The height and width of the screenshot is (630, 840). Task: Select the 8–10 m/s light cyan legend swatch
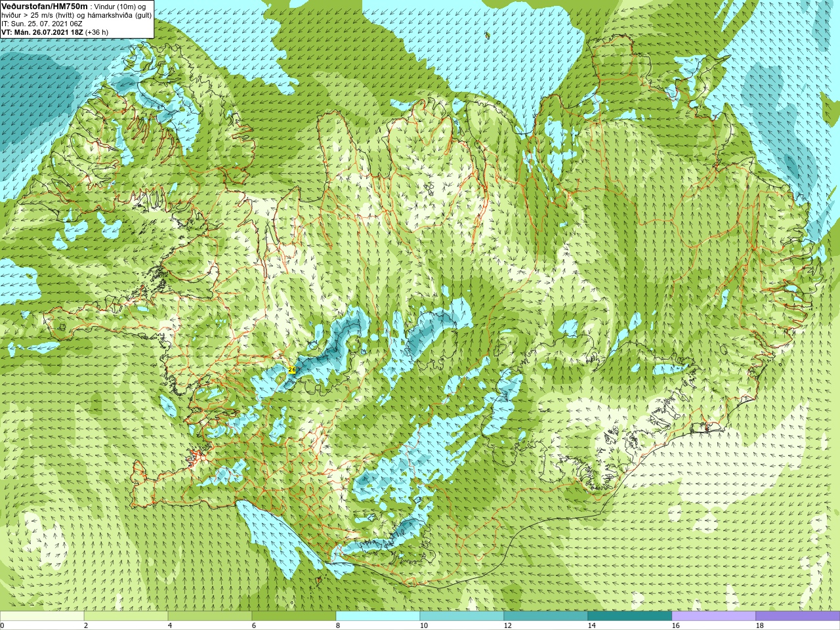pos(378,616)
